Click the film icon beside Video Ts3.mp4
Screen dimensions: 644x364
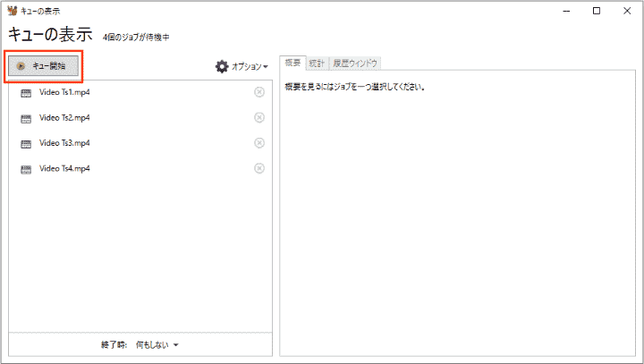26,143
